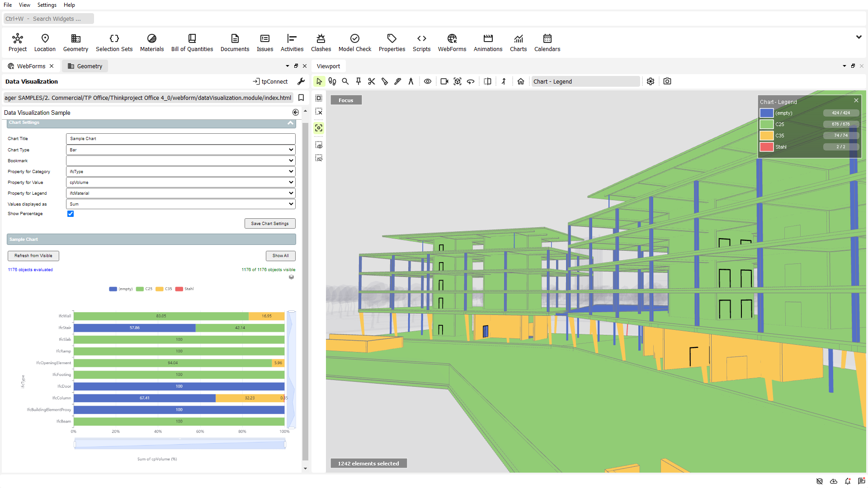Open the Bill of Quantities widget
The width and height of the screenshot is (868, 488).
click(x=192, y=42)
